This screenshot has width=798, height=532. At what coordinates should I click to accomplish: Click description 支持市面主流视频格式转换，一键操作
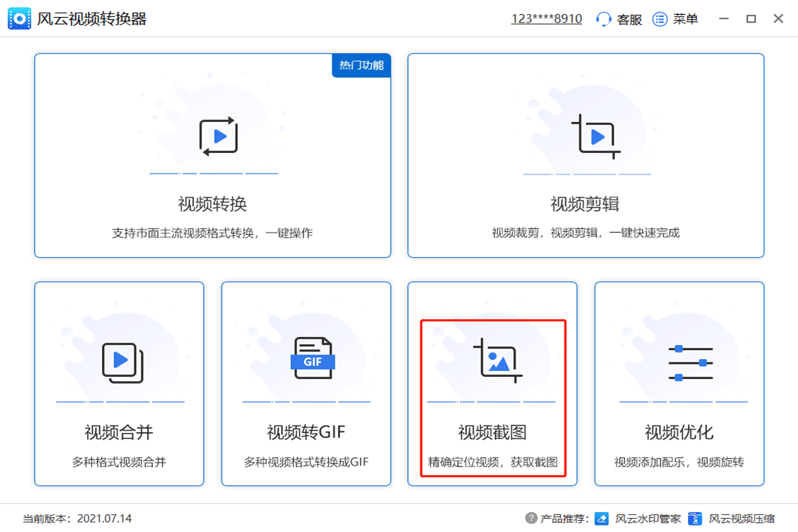point(212,233)
